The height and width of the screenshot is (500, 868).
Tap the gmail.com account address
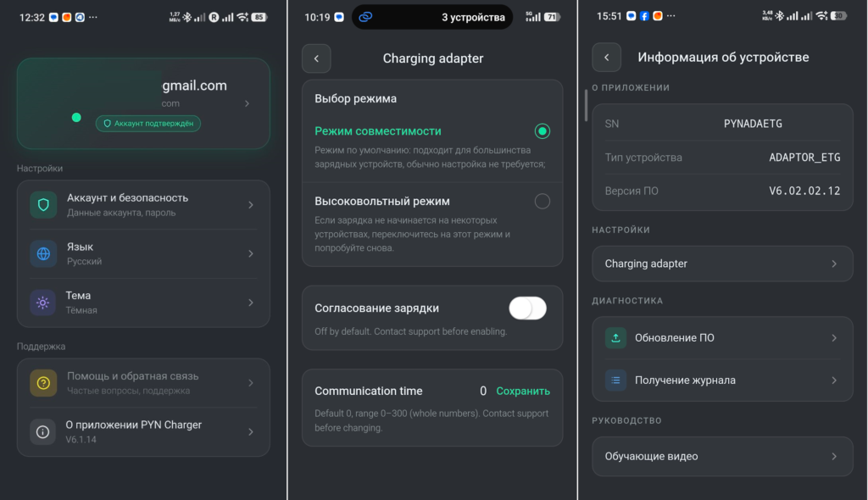(x=194, y=86)
